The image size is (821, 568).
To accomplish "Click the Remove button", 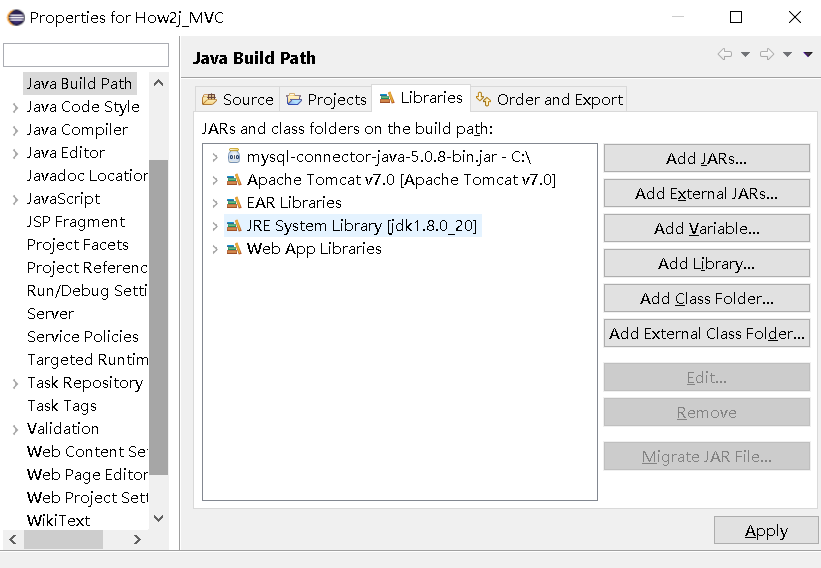I will coord(706,412).
